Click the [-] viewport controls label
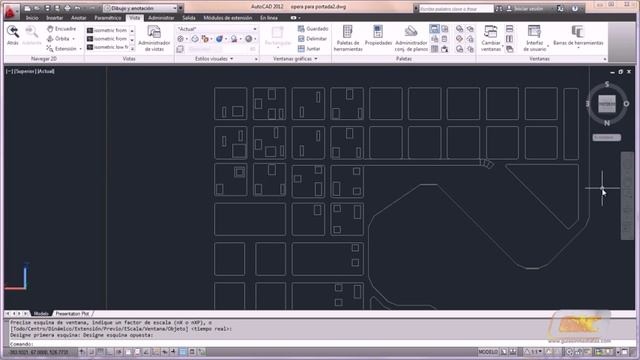640x360 pixels. point(9,71)
